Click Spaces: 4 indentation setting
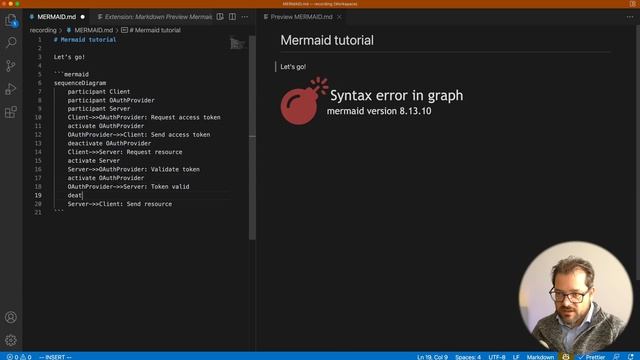The height and width of the screenshot is (360, 640). tap(468, 357)
